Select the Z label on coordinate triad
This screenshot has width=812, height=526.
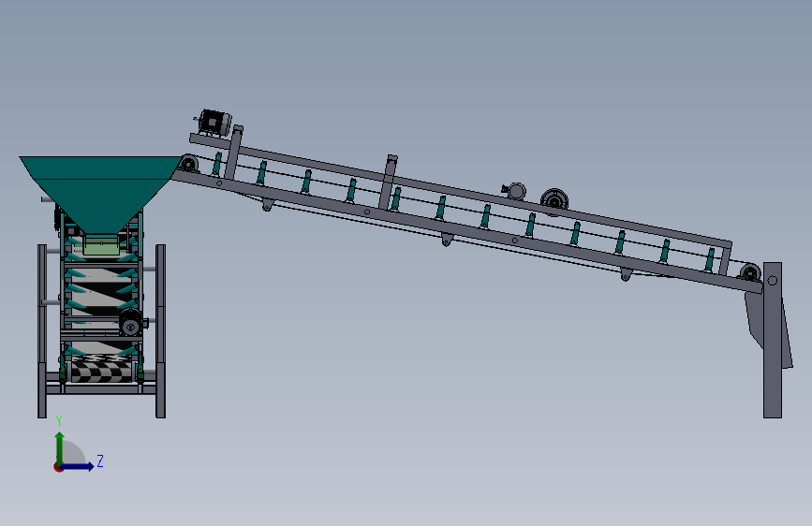click(100, 460)
